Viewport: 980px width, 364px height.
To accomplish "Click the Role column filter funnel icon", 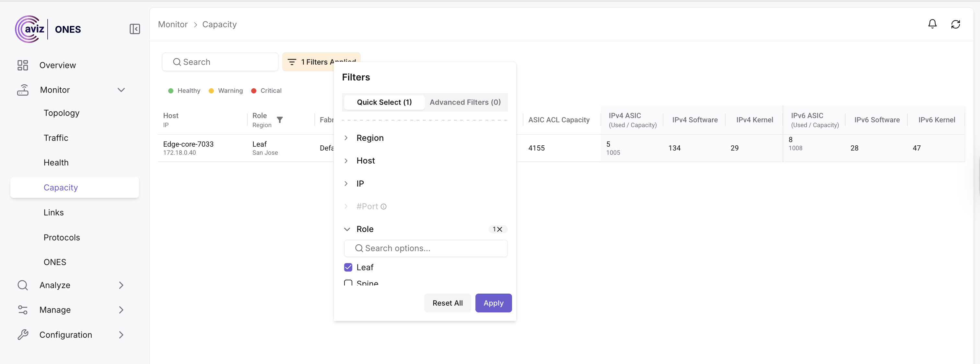I will [x=280, y=120].
